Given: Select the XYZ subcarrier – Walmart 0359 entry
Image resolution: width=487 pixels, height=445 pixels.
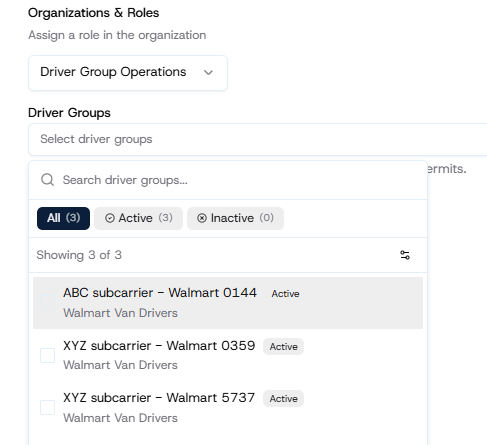Looking at the screenshot, I should tap(228, 355).
